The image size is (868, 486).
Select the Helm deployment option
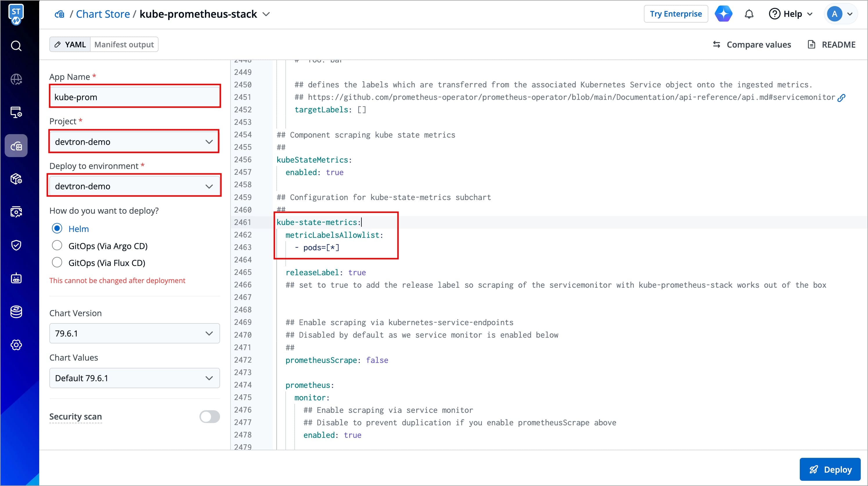tap(57, 228)
